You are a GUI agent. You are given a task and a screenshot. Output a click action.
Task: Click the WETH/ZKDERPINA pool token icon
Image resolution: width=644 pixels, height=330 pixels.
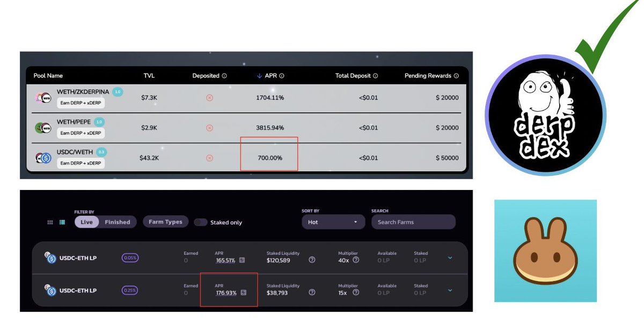click(43, 98)
